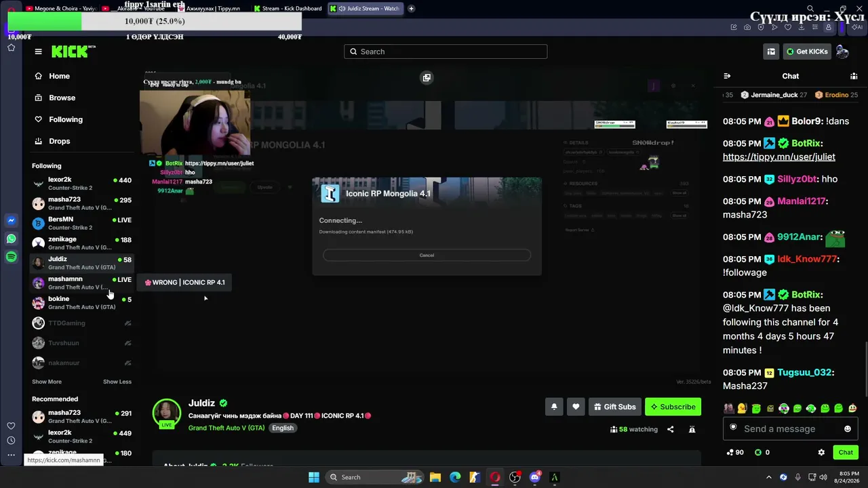
Task: Open Discord from the taskbar
Action: 534,477
